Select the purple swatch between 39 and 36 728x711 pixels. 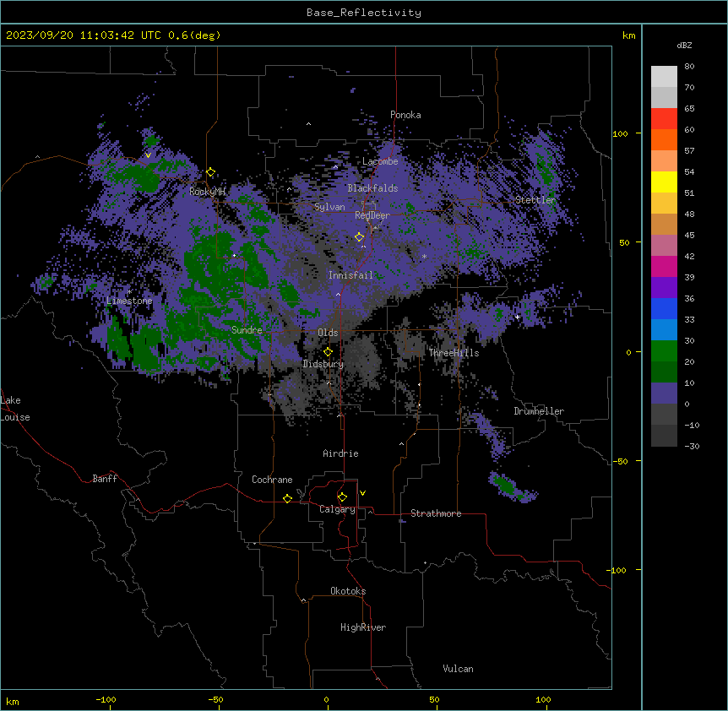[664, 287]
